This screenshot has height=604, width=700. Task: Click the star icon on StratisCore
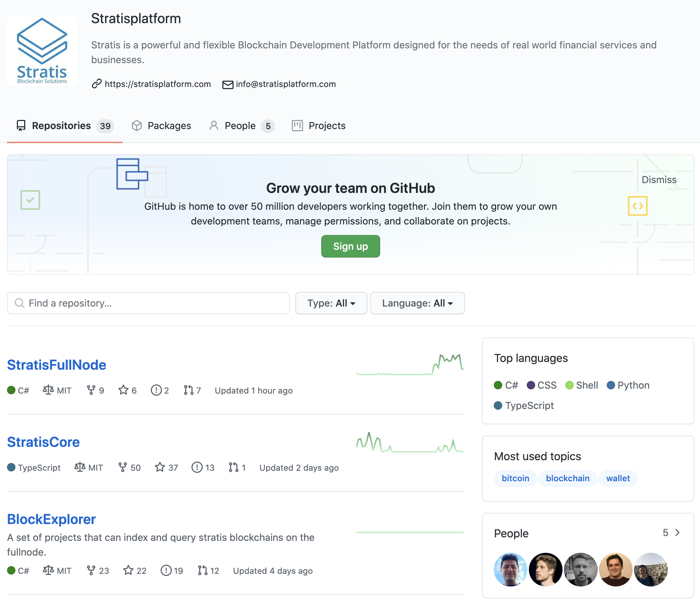(160, 467)
